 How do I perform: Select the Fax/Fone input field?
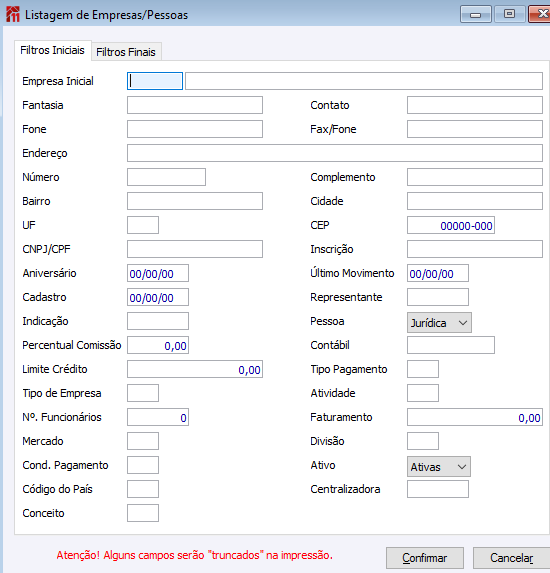point(475,129)
